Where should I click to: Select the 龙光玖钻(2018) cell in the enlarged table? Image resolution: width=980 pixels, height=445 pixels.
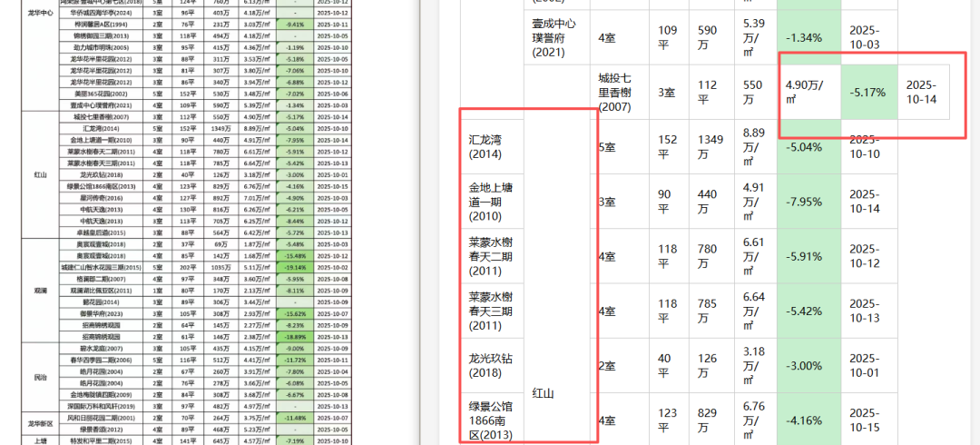pyautogui.click(x=491, y=365)
